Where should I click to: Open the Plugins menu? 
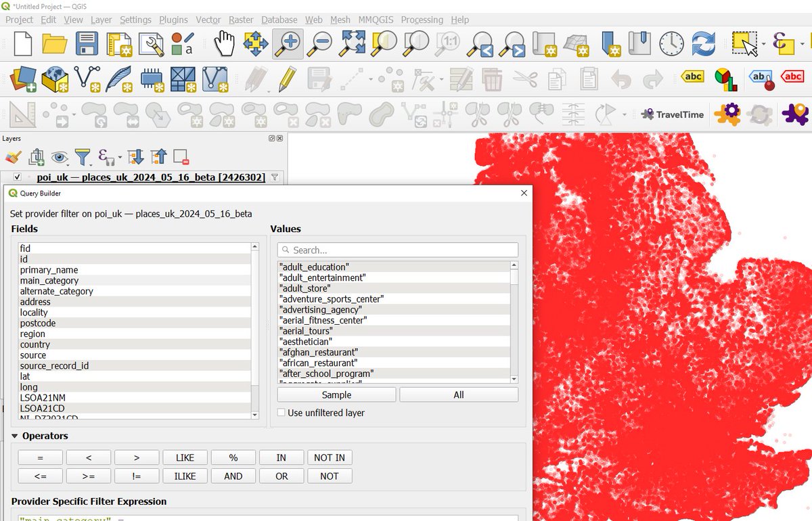tap(173, 20)
